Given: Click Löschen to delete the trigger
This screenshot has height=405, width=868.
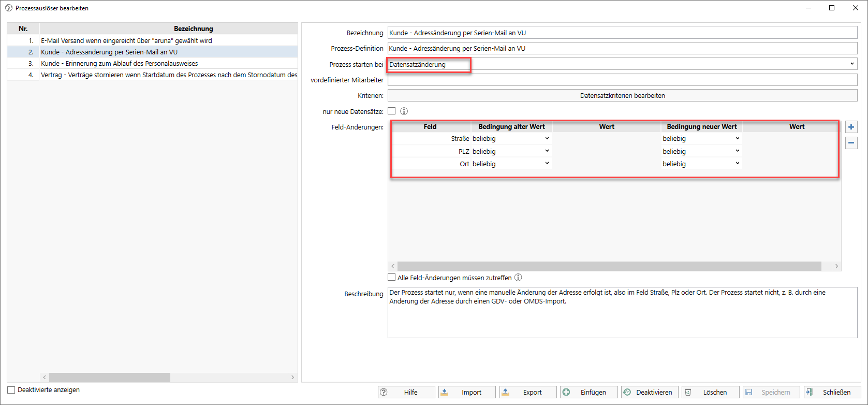Looking at the screenshot, I should [710, 392].
